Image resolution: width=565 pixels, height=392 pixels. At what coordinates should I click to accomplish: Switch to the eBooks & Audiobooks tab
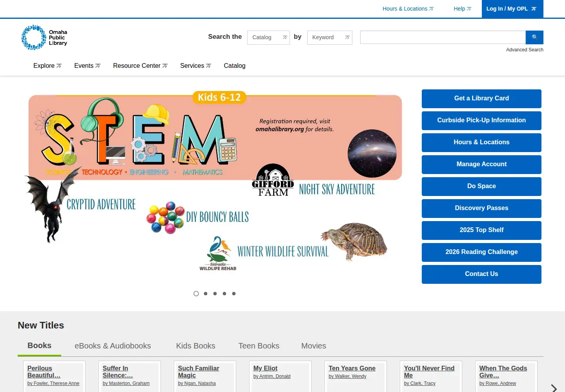(113, 346)
